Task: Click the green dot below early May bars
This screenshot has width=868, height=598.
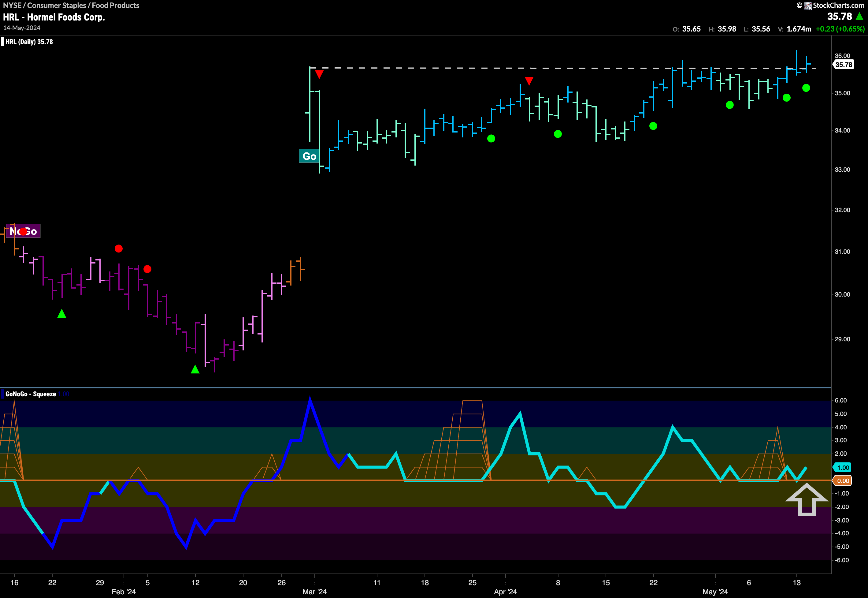Action: [729, 105]
